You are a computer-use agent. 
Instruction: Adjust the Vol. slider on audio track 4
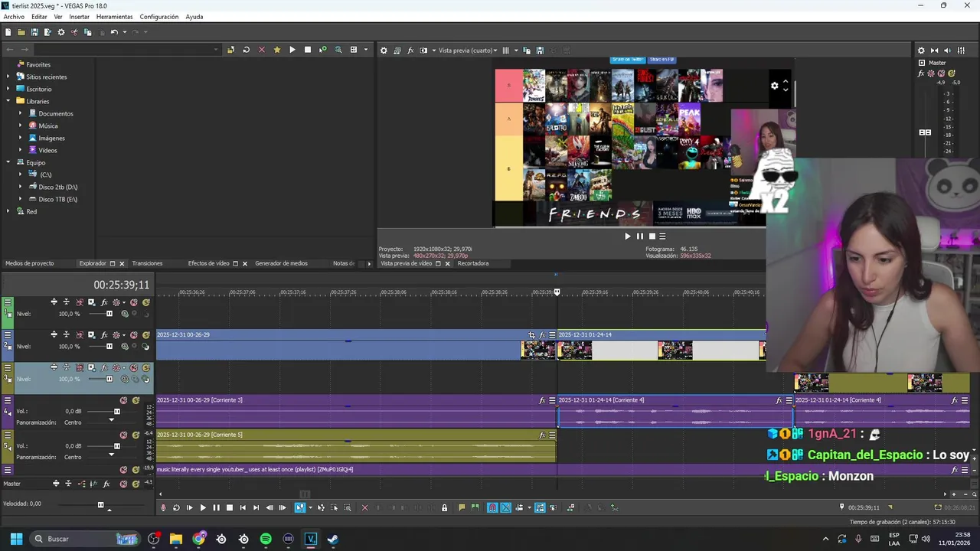tap(117, 412)
